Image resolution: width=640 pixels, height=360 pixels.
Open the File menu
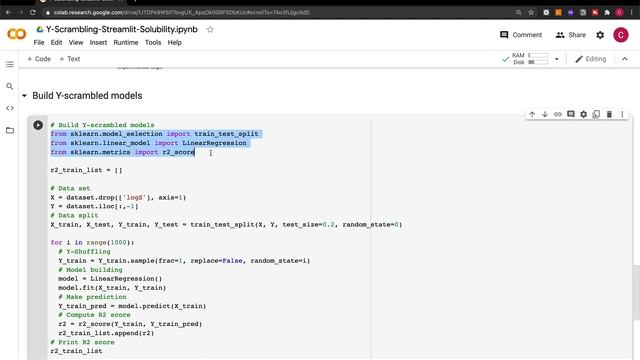[39, 42]
